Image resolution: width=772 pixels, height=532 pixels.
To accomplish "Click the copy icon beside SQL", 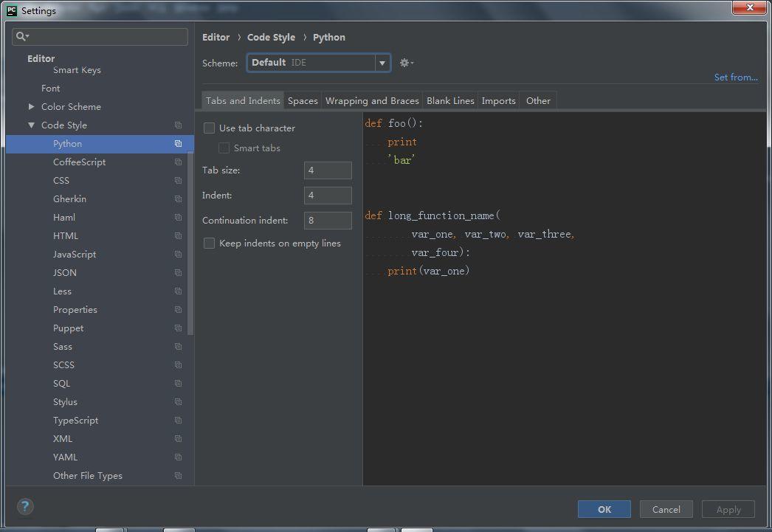I will [x=178, y=384].
